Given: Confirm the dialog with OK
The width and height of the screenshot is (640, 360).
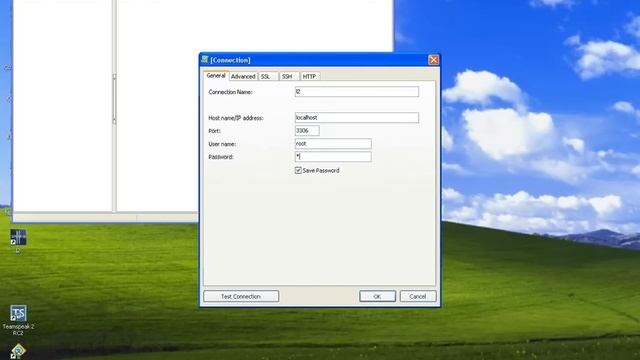Looking at the screenshot, I should [x=377, y=296].
